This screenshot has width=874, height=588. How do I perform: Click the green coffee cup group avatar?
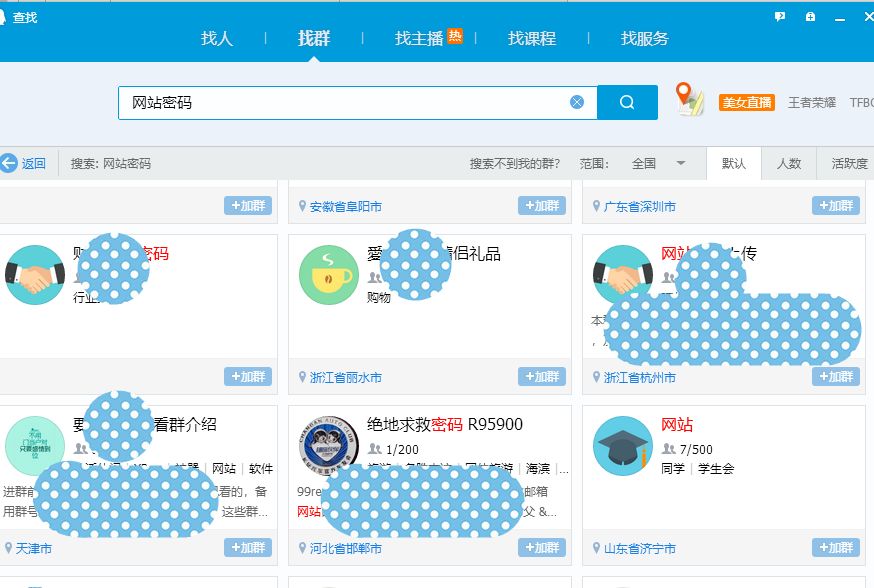[329, 275]
